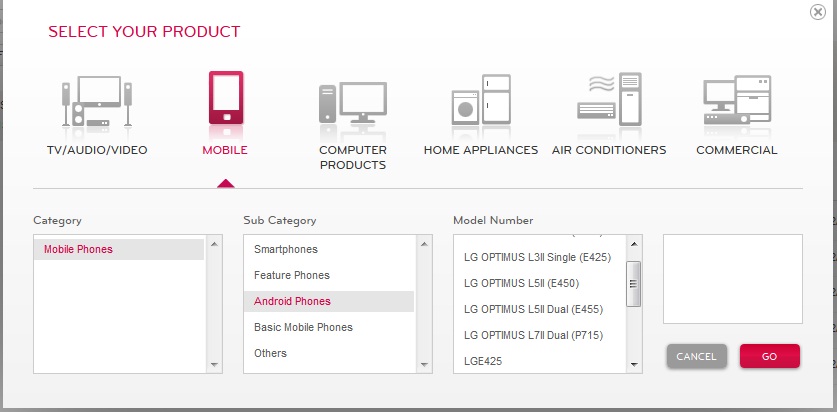The width and height of the screenshot is (837, 412).
Task: Choose the Air Conditioners icon
Action: pyautogui.click(x=609, y=99)
